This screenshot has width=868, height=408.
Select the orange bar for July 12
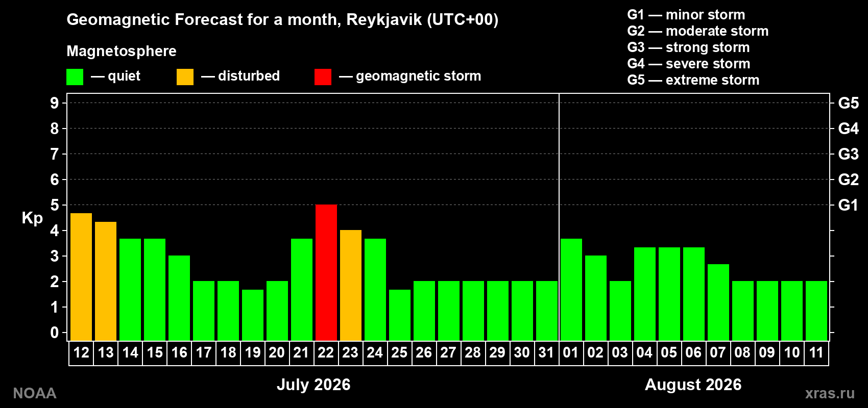81,277
